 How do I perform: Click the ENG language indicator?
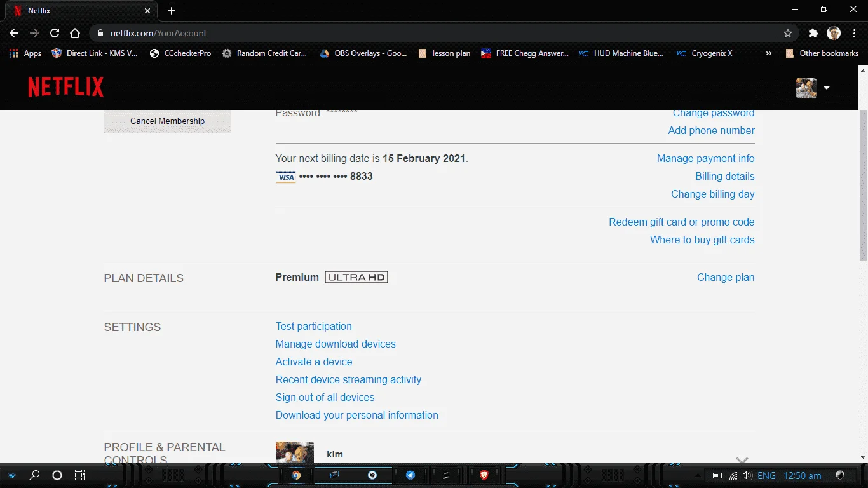pyautogui.click(x=766, y=475)
